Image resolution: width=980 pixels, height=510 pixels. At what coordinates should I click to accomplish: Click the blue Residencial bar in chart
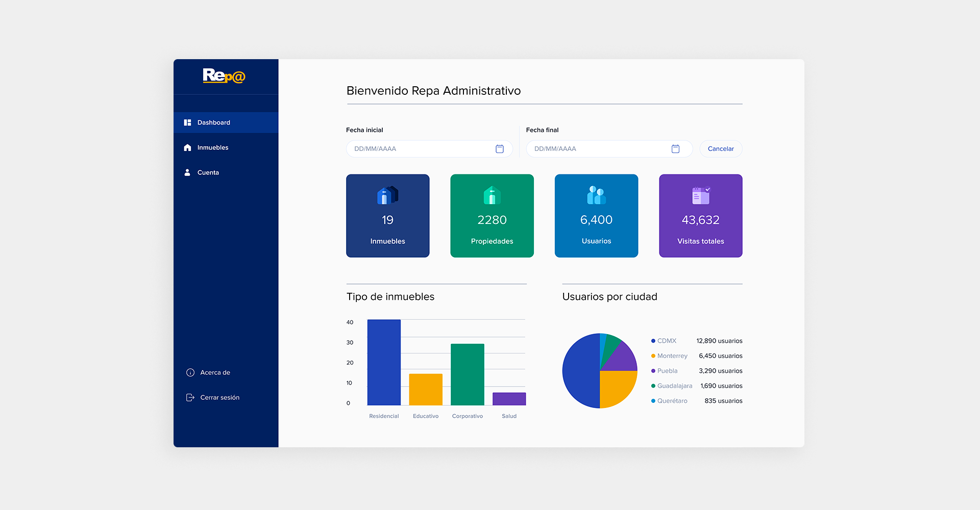(x=384, y=362)
